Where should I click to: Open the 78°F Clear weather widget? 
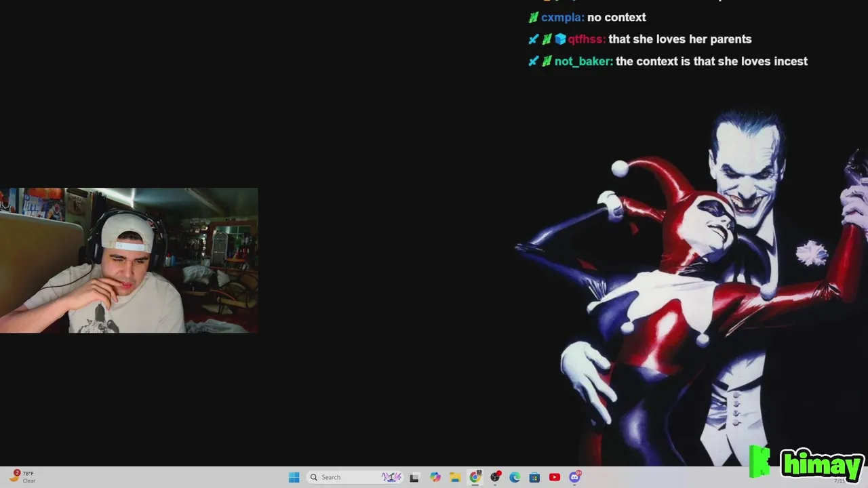click(22, 477)
